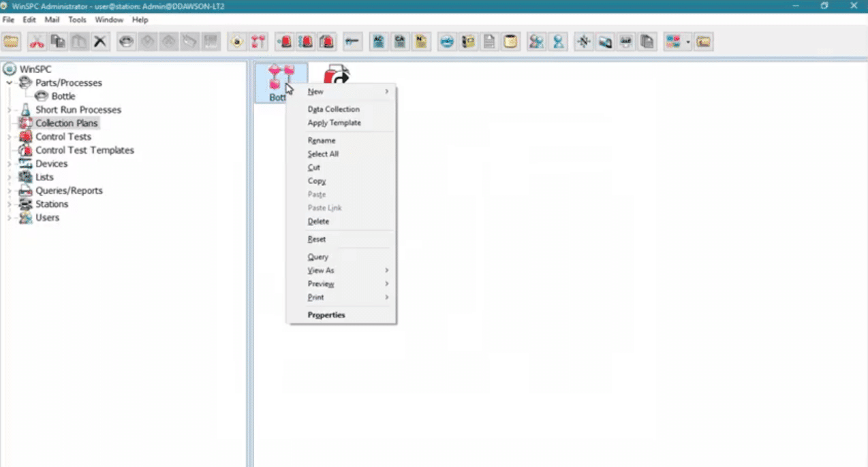Open the View As submenu
Screen dimensions: 868x467
[x=321, y=270]
